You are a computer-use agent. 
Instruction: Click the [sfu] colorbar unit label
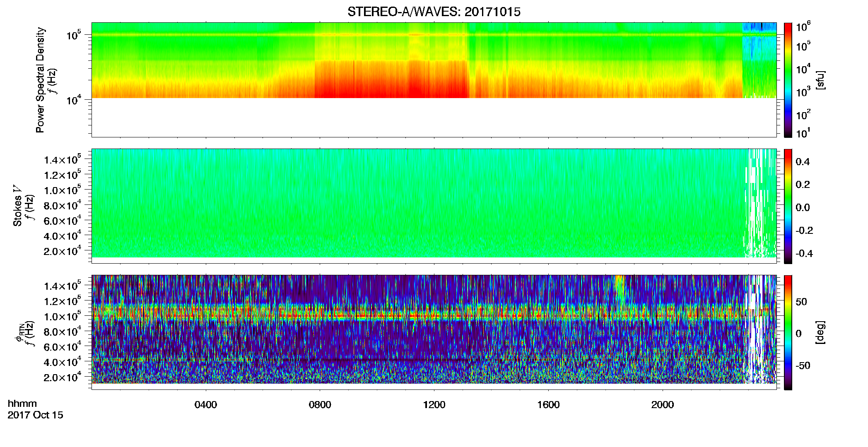pyautogui.click(x=820, y=80)
